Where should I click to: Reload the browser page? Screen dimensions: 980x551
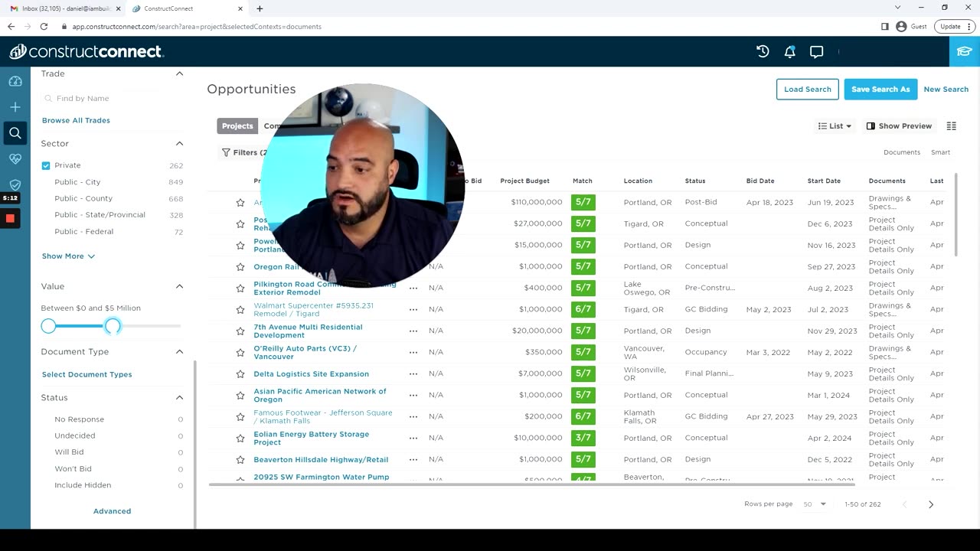tap(44, 26)
